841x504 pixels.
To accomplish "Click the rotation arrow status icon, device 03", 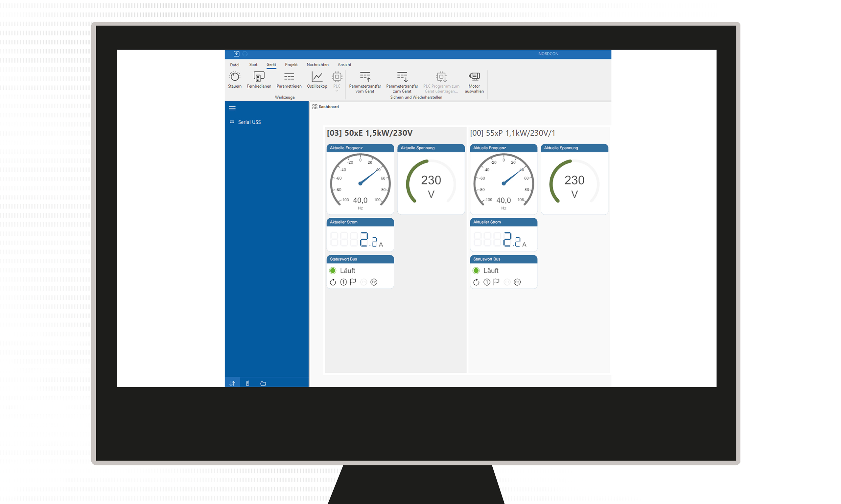I will tap(333, 282).
